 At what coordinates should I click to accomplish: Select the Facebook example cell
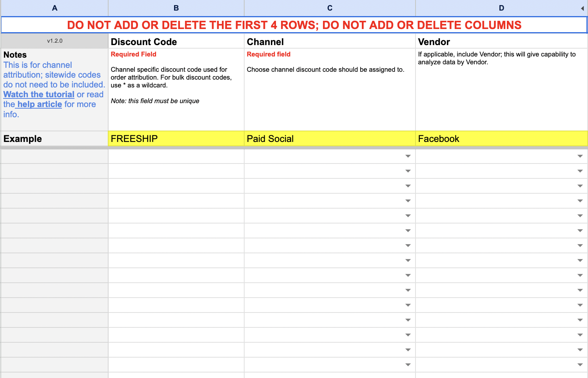(501, 139)
